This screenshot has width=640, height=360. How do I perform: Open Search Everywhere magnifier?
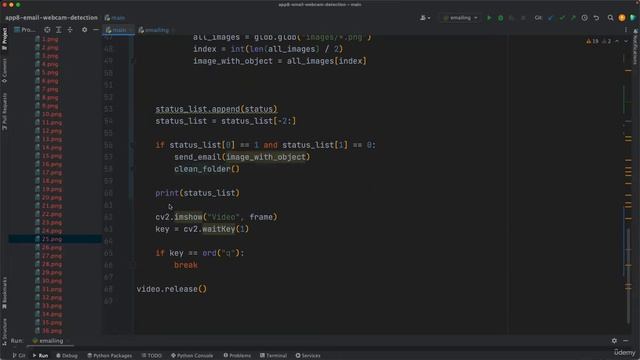pos(611,18)
